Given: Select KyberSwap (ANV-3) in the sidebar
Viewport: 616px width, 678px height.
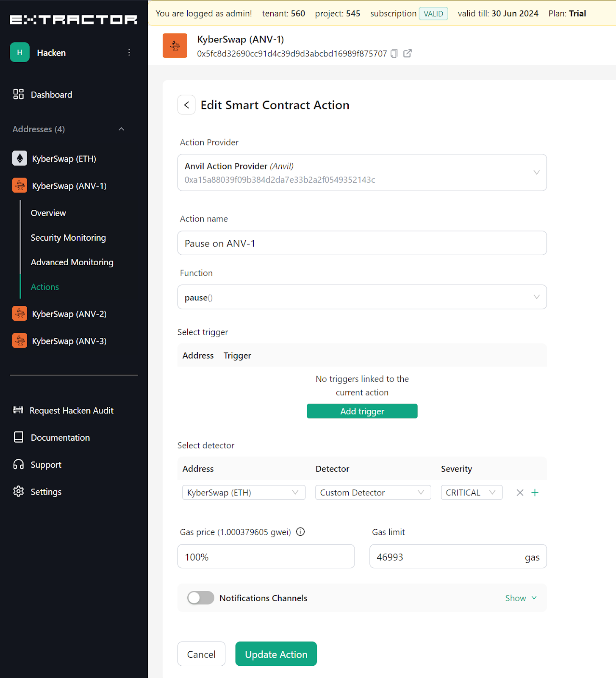Looking at the screenshot, I should point(69,341).
